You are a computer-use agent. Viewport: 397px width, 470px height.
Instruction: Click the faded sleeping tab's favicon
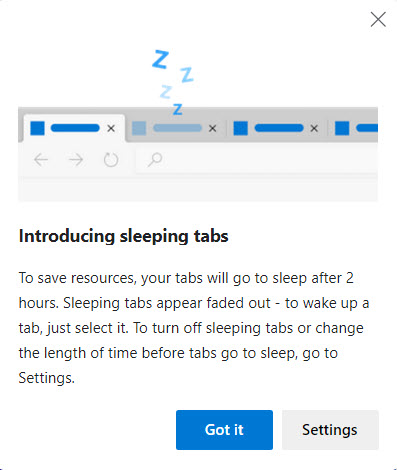(139, 128)
